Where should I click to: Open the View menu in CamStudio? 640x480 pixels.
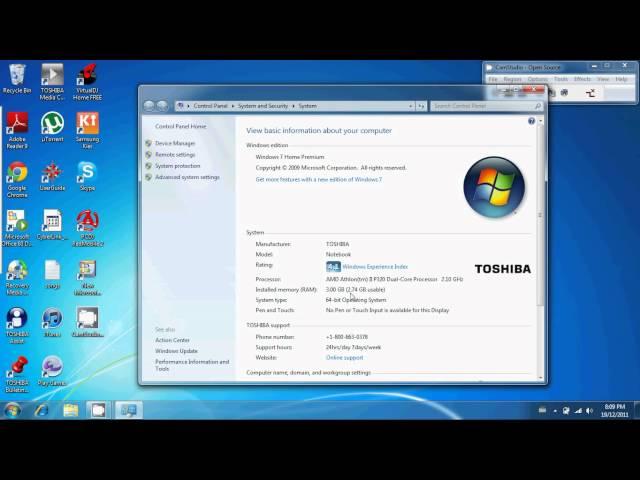click(603, 79)
